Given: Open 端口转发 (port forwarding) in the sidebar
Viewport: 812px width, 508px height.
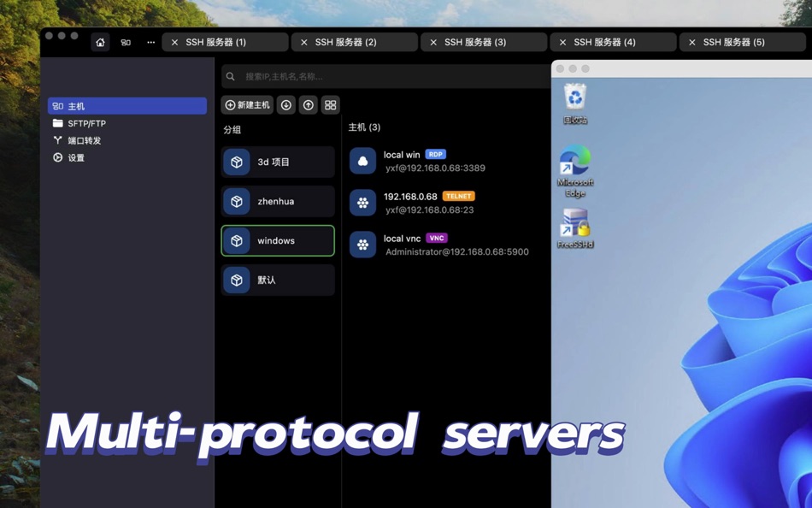Looking at the screenshot, I should pos(82,140).
